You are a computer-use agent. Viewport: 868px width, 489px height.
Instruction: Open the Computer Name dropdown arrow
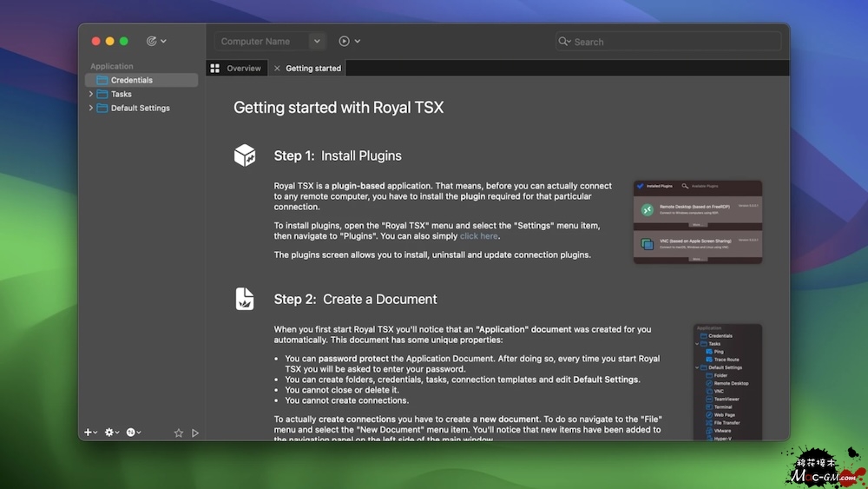click(x=317, y=41)
